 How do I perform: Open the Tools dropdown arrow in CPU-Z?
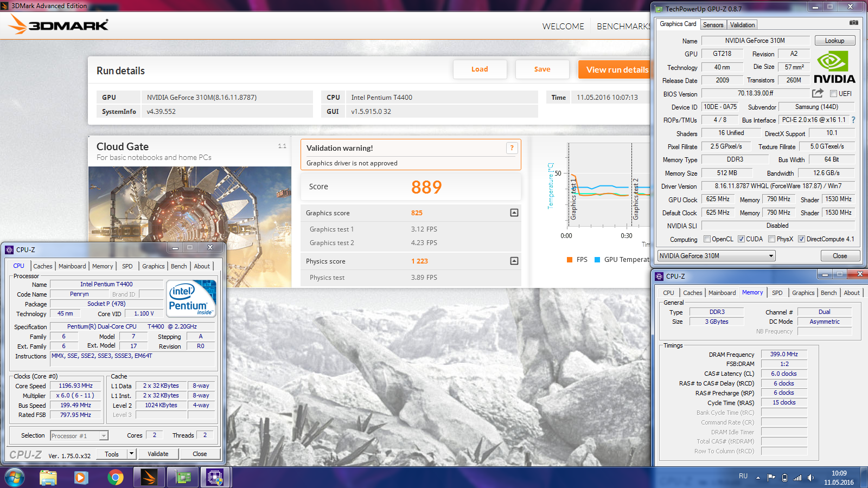[131, 453]
